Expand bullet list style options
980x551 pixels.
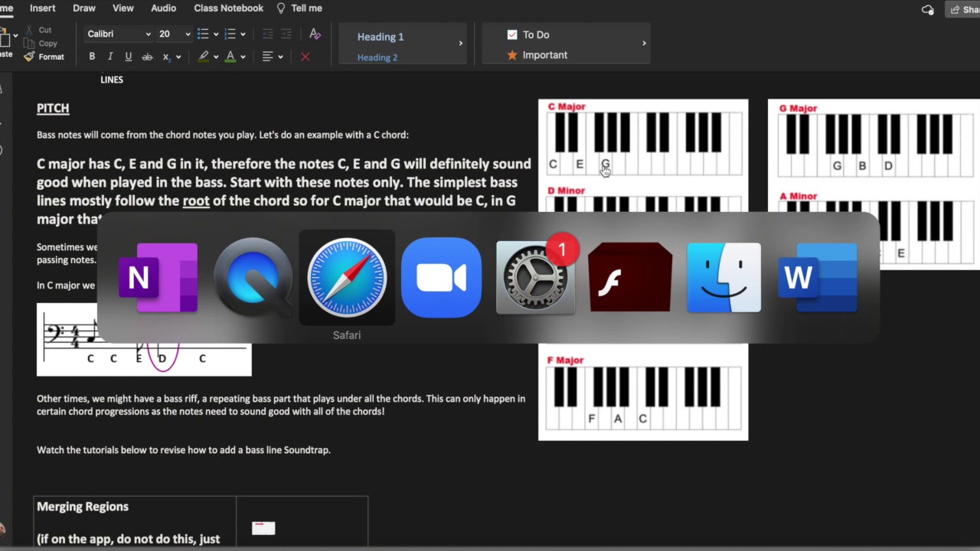[x=216, y=34]
